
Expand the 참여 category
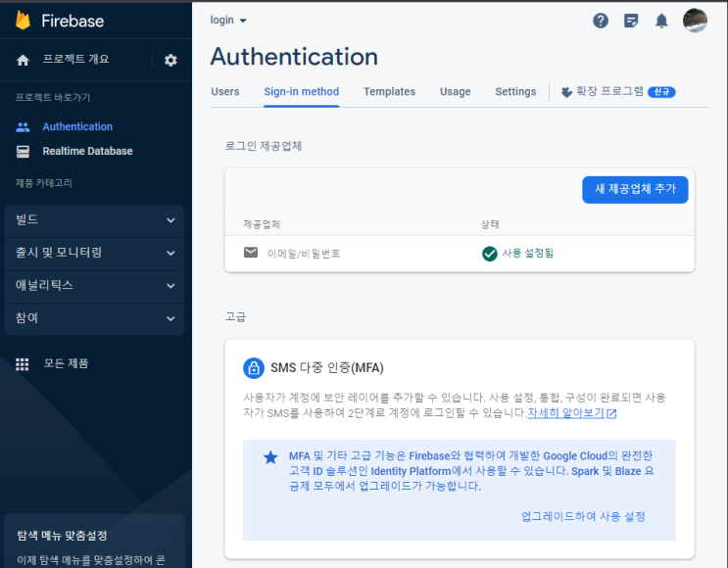pyautogui.click(x=94, y=319)
